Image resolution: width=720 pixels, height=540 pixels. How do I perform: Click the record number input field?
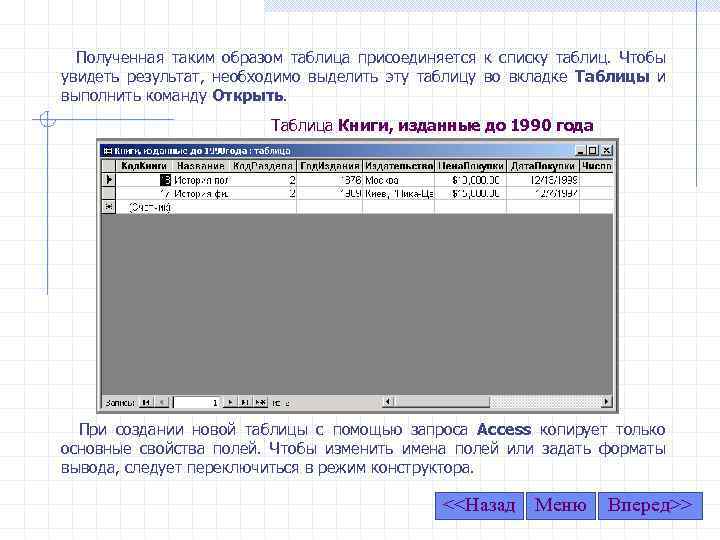pyautogui.click(x=197, y=403)
